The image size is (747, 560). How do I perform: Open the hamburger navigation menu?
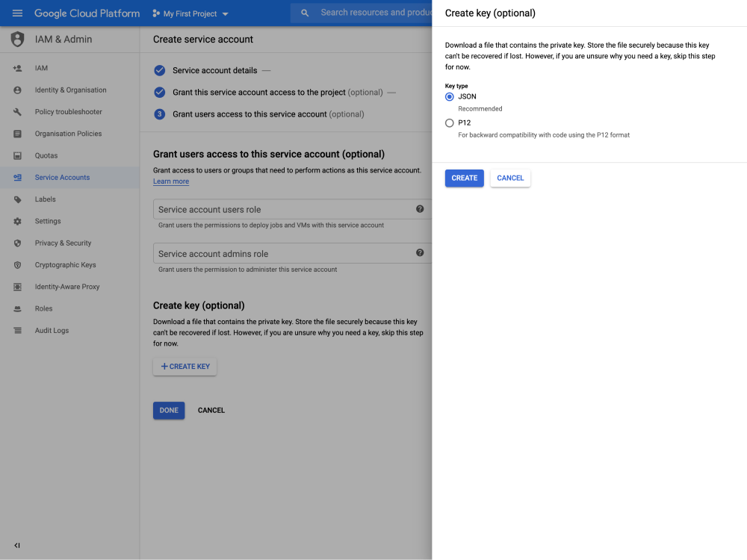tap(17, 13)
